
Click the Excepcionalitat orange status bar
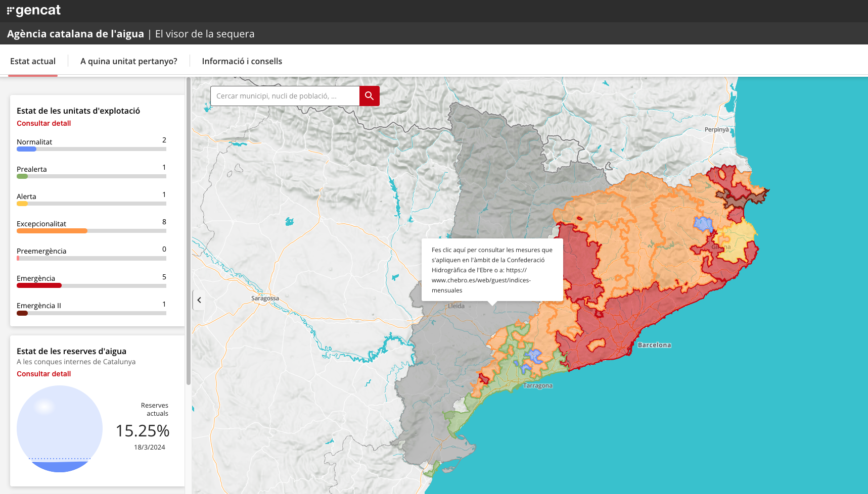pos(52,231)
